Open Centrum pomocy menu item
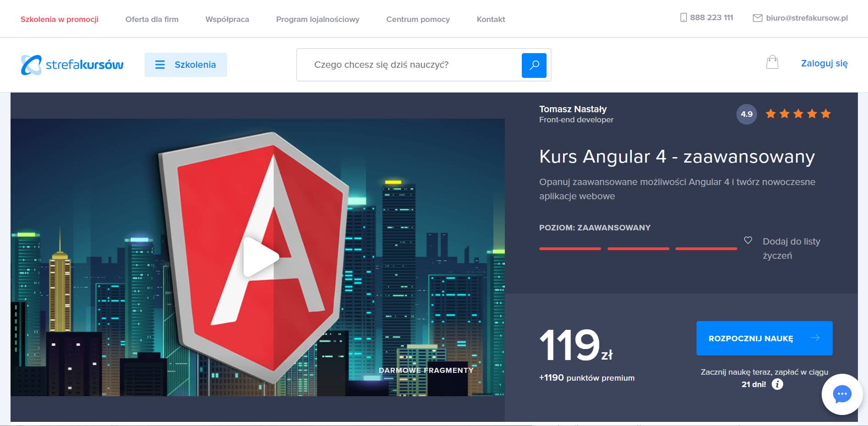 [x=418, y=19]
